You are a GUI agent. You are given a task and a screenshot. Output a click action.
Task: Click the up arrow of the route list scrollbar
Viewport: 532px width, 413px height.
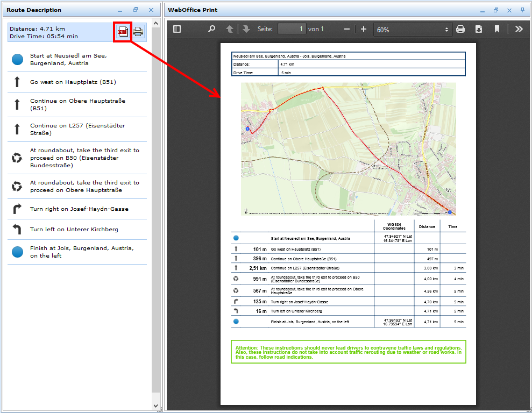155,23
